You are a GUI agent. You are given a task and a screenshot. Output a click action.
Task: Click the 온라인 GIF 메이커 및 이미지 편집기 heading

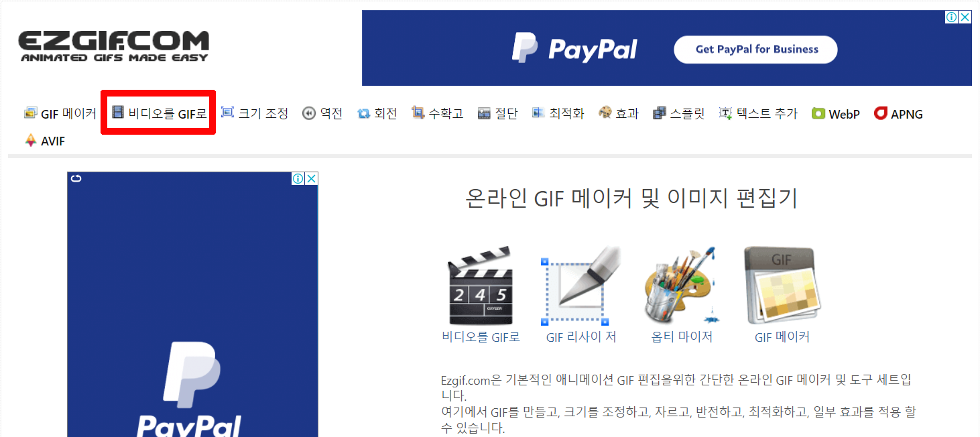[631, 199]
